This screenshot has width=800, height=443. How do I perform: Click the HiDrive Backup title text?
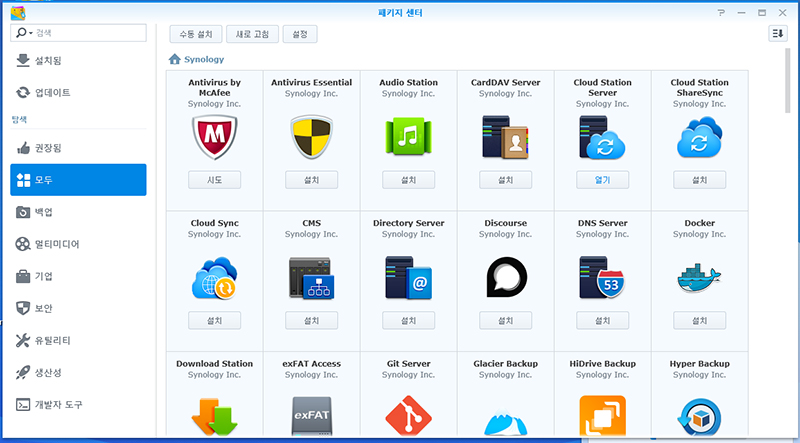(603, 364)
